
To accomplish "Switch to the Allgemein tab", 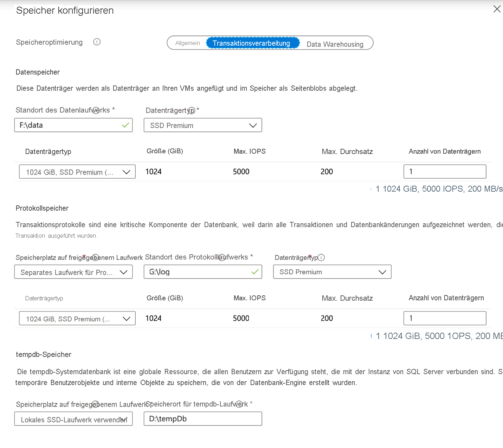I will pos(188,43).
